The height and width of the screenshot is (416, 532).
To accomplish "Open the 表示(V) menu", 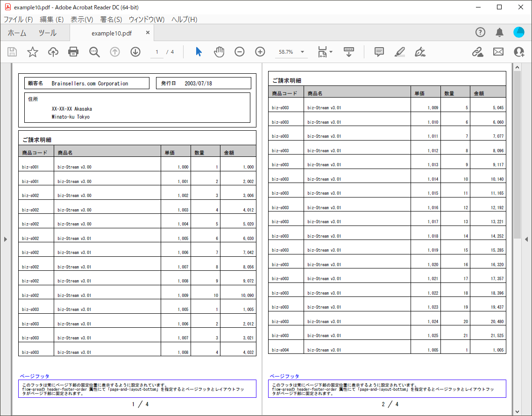I will point(82,19).
